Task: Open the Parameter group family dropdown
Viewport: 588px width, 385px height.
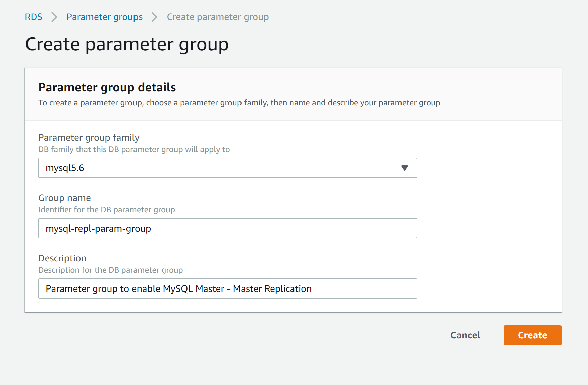Action: (x=227, y=168)
